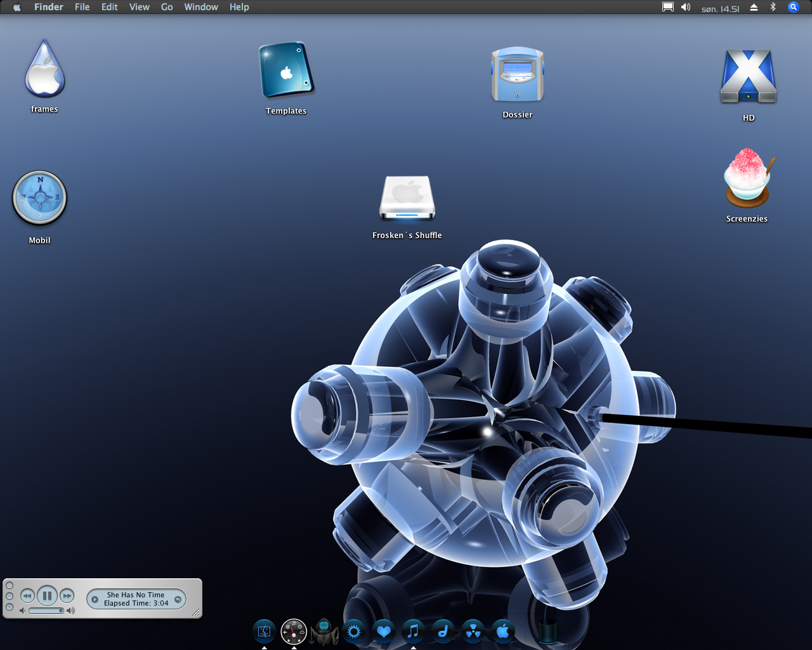Zoom the iTunes mini player window
Image resolution: width=812 pixels, height=650 pixels.
[x=10, y=607]
